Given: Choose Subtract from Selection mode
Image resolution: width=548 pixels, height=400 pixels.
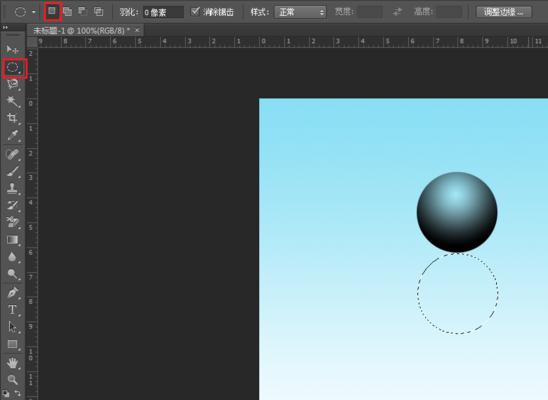Looking at the screenshot, I should pos(83,12).
